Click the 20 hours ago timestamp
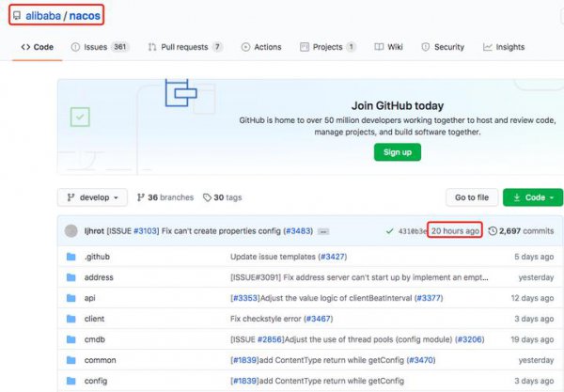The width and height of the screenshot is (564, 392). [x=455, y=231]
